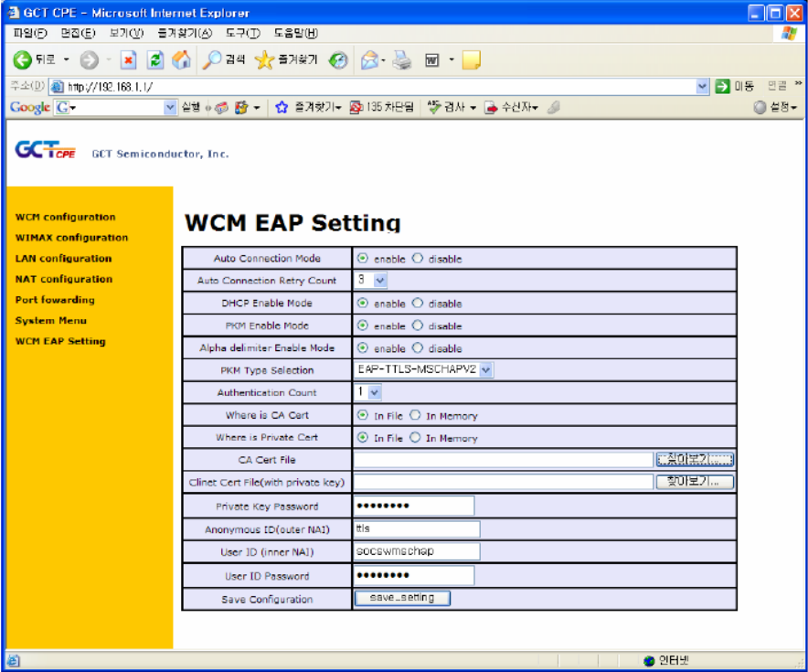The width and height of the screenshot is (808, 672).
Task: Go to the Home page icon
Action: (x=181, y=60)
